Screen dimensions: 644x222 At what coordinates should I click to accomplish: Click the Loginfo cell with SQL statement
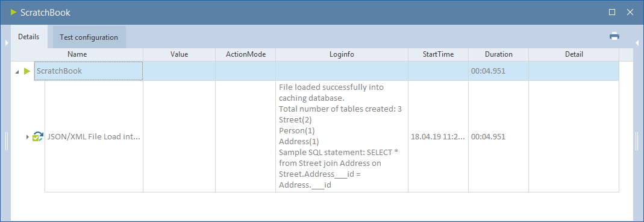pyautogui.click(x=342, y=136)
